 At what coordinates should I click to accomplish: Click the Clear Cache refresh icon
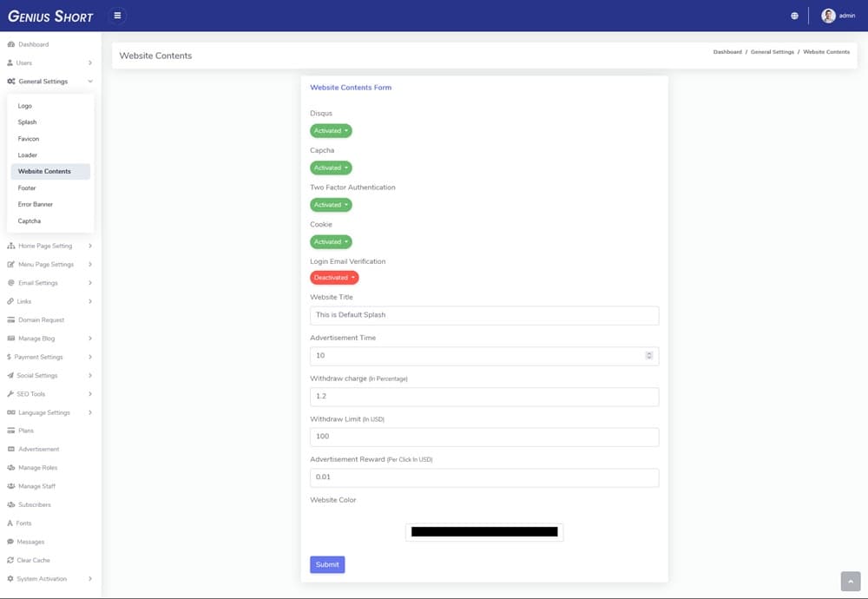(10, 560)
